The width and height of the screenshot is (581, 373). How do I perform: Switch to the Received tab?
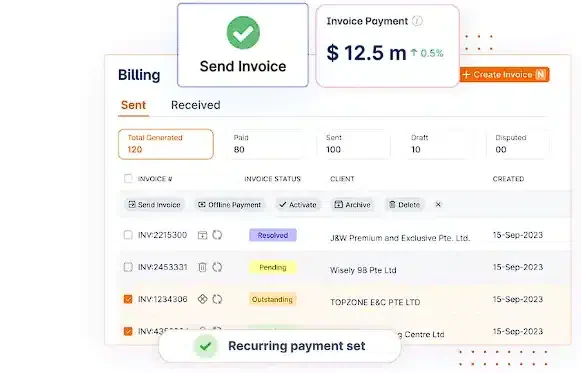click(x=196, y=105)
